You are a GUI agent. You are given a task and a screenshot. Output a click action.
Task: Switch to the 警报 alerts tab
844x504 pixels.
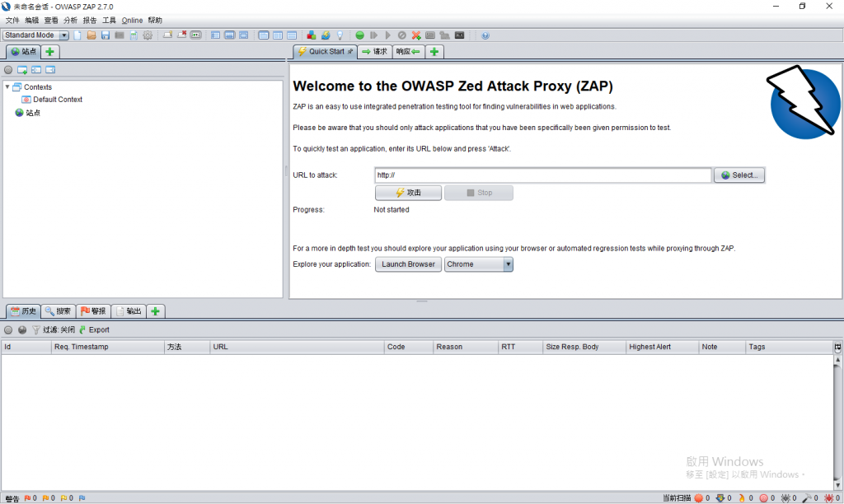tap(93, 311)
